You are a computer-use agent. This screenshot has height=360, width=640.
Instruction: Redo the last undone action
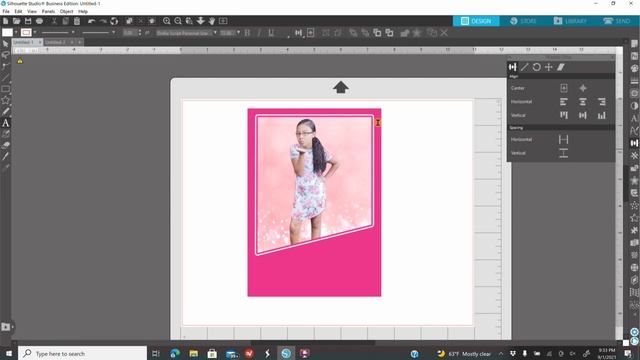click(x=103, y=21)
